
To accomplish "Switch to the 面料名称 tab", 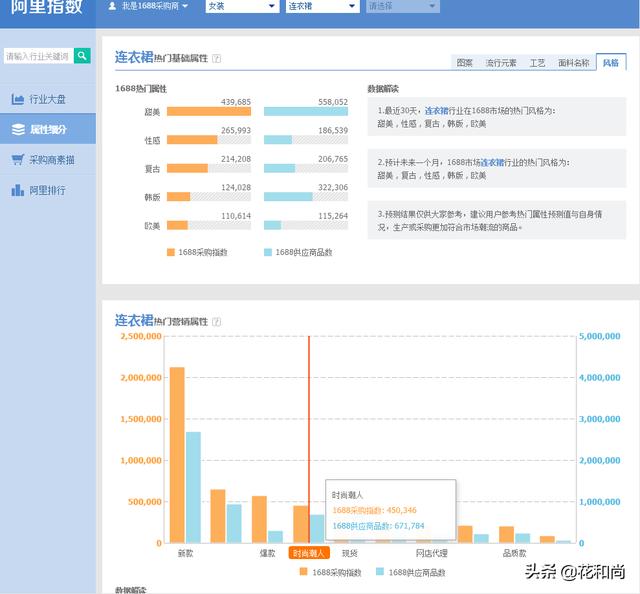I will (573, 62).
